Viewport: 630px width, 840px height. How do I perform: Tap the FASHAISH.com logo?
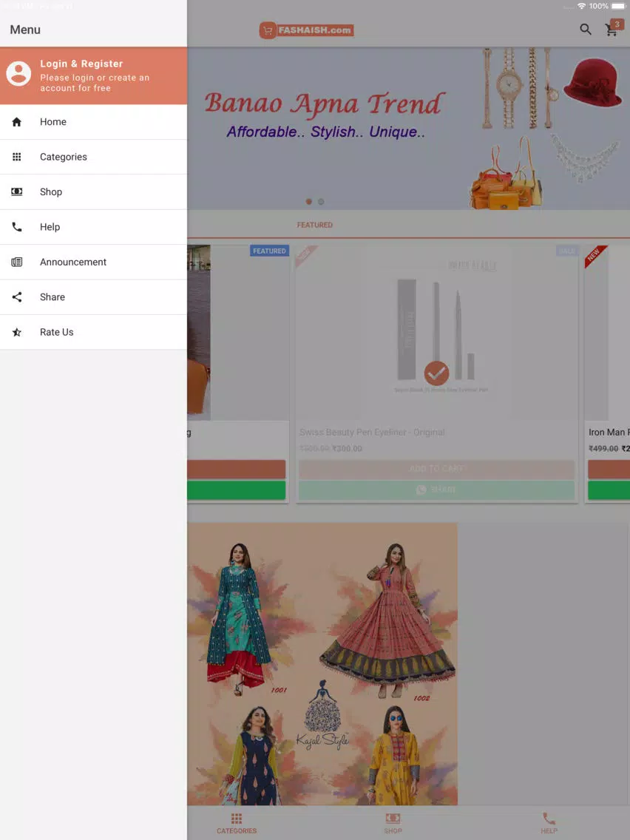pos(306,30)
